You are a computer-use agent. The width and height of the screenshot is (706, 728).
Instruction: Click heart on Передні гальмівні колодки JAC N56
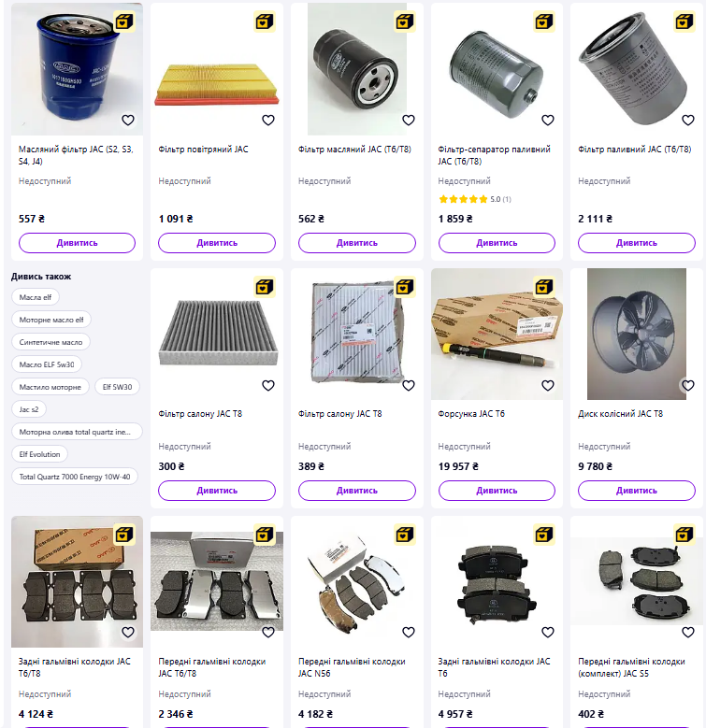tap(409, 633)
